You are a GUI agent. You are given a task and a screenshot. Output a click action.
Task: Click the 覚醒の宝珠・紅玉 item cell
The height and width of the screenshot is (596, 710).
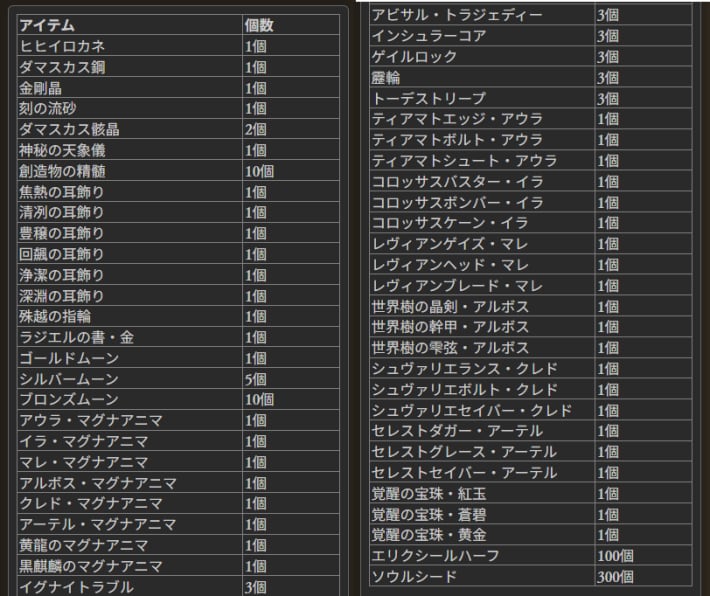click(482, 494)
